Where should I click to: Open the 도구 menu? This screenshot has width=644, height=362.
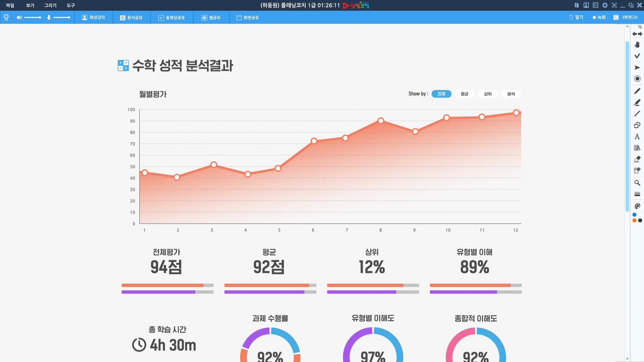tap(71, 5)
